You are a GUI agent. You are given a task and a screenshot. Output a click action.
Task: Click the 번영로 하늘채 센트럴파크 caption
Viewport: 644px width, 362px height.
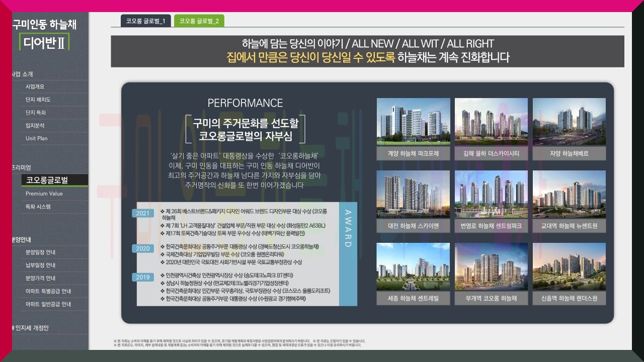[x=491, y=226]
